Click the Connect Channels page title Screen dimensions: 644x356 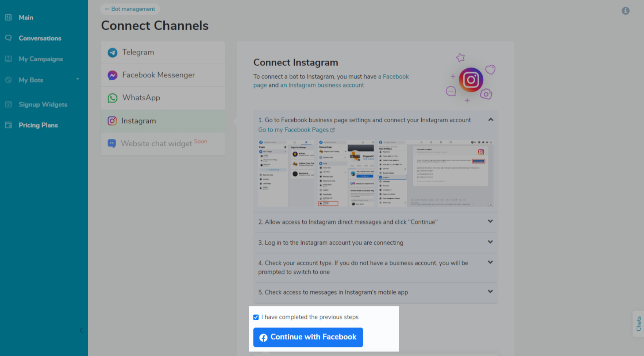[x=155, y=26]
